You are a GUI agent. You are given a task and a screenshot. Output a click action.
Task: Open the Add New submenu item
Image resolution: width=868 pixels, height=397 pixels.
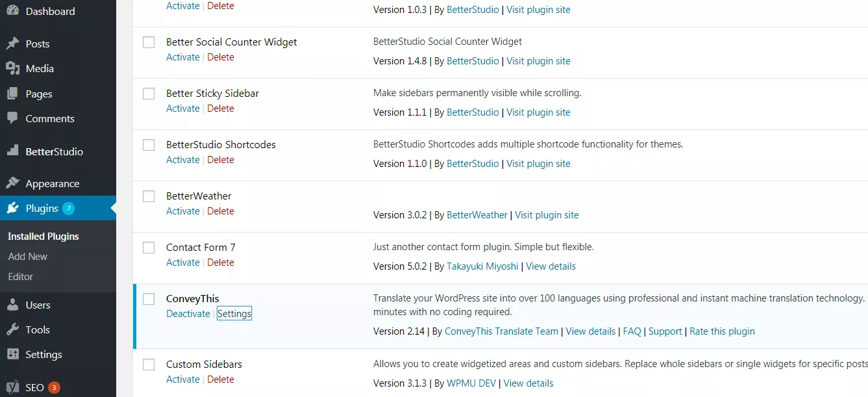click(27, 256)
